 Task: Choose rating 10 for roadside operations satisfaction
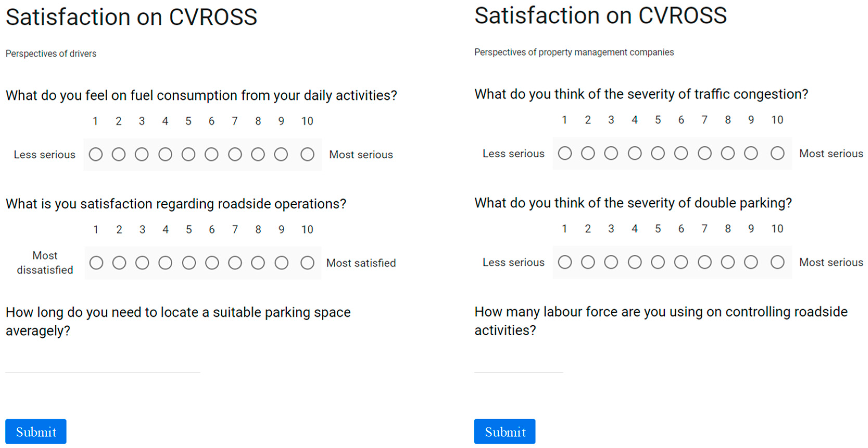coord(307,263)
